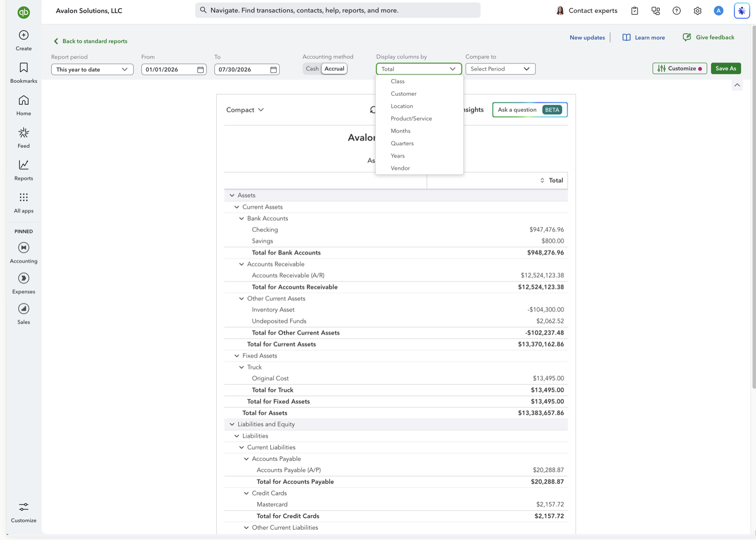This screenshot has height=540, width=756.
Task: Open the Feed sparkle icon
Action: pos(24,133)
